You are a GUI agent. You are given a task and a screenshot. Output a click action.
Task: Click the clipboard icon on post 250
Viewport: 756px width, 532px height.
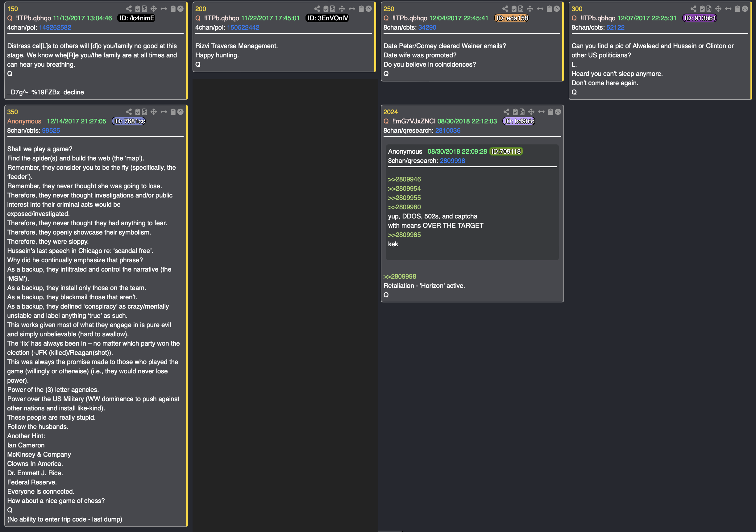(549, 9)
